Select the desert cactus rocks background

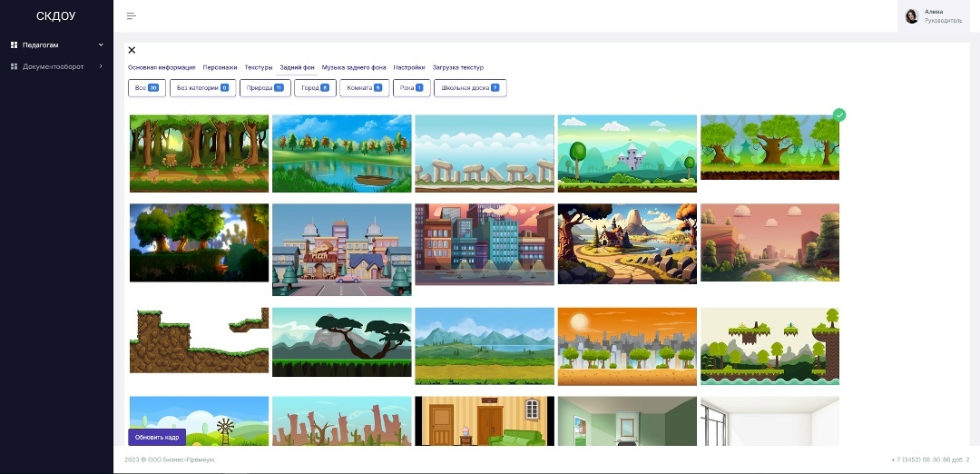point(342,420)
